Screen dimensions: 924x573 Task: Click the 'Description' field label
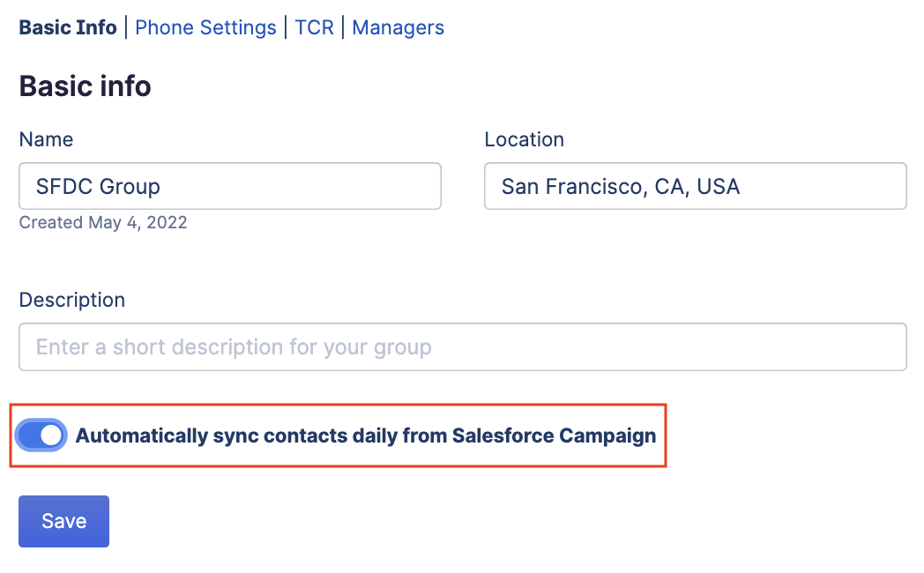pyautogui.click(x=72, y=300)
